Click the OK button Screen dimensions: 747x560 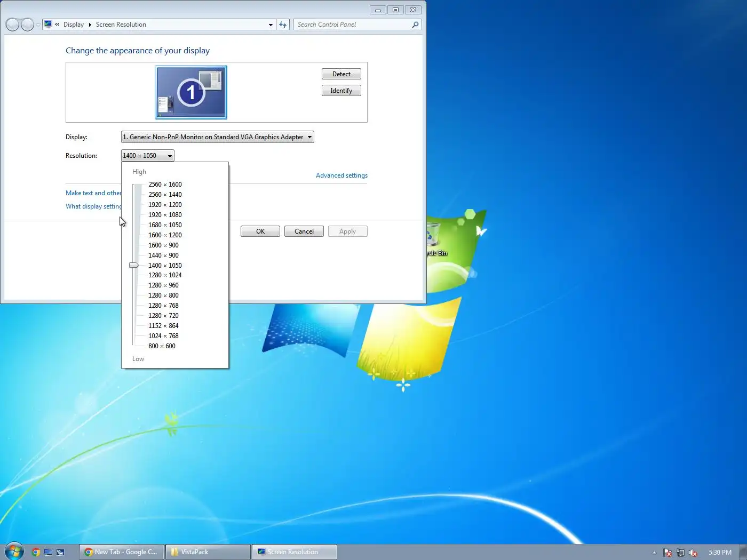point(260,231)
